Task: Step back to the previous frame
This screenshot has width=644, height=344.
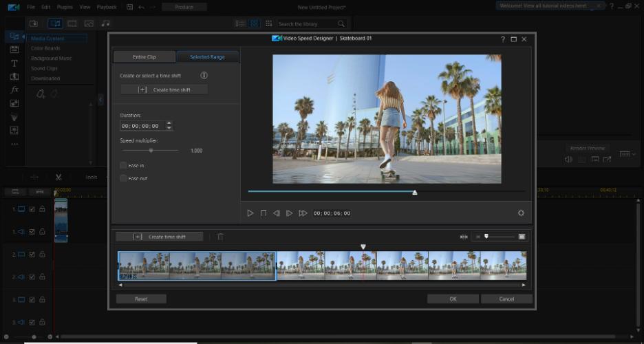Action: 277,213
